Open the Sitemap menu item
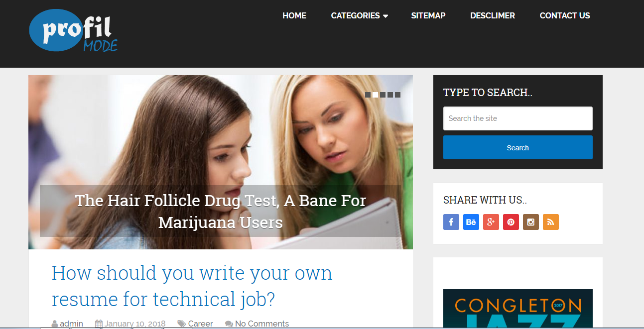Viewport: 644px width, 329px height. (x=428, y=15)
